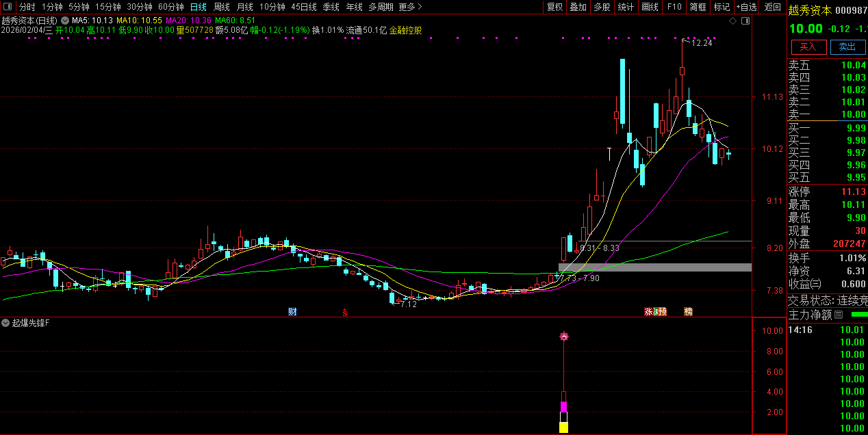
Task: Switch to the 周线 weekly period
Action: (221, 7)
